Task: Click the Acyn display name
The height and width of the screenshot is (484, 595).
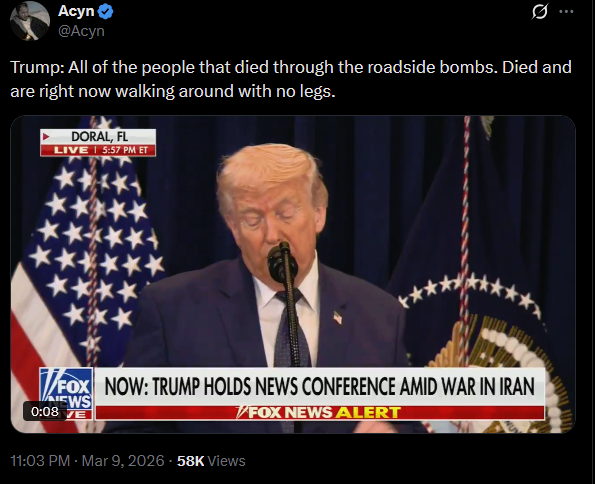Action: (76, 11)
